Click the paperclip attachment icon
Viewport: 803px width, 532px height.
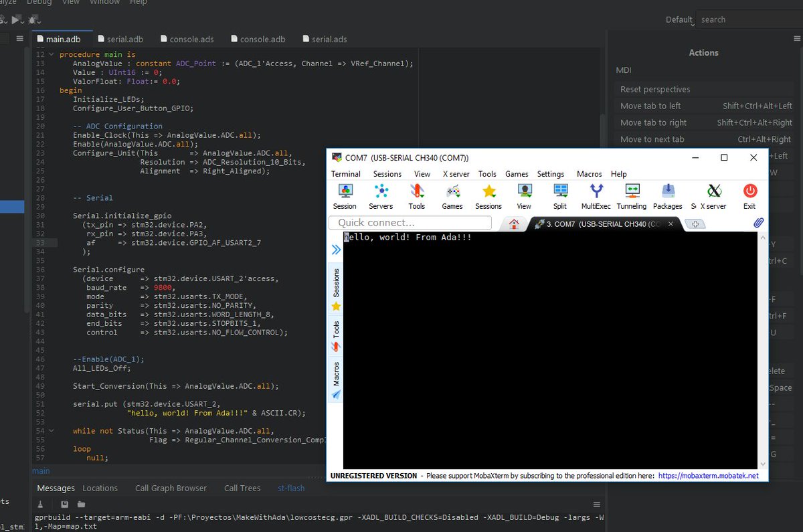[x=758, y=221]
